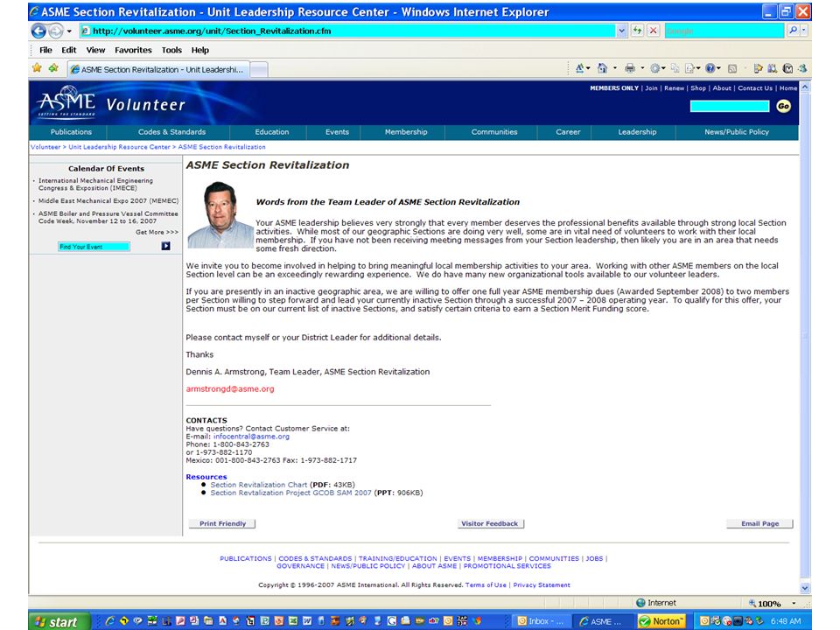Click the text translate 'A' icon in command bar
840x630 pixels.
579,68
